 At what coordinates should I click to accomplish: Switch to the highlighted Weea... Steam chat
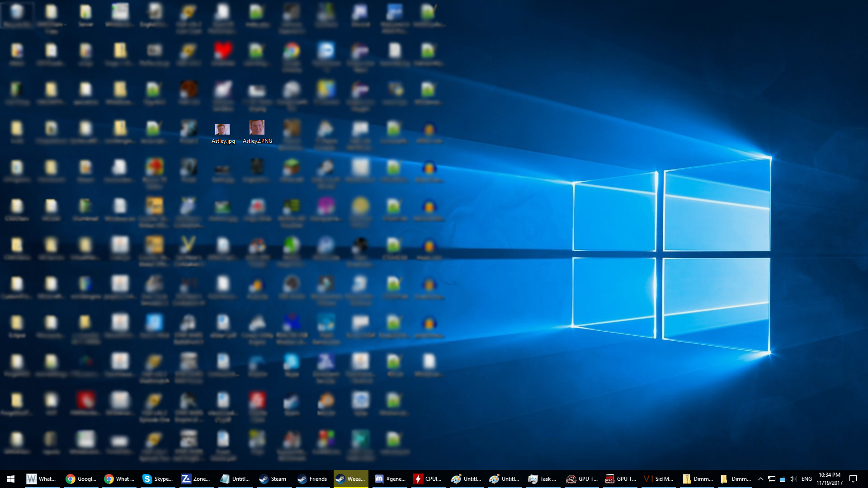pyautogui.click(x=351, y=479)
